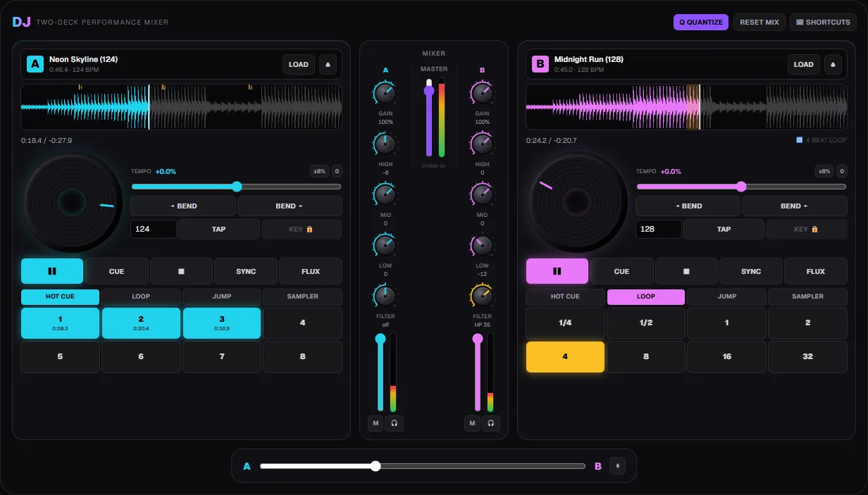Click the Deck B mid EQ knob
Viewport: 868px width, 495px height.
(482, 194)
